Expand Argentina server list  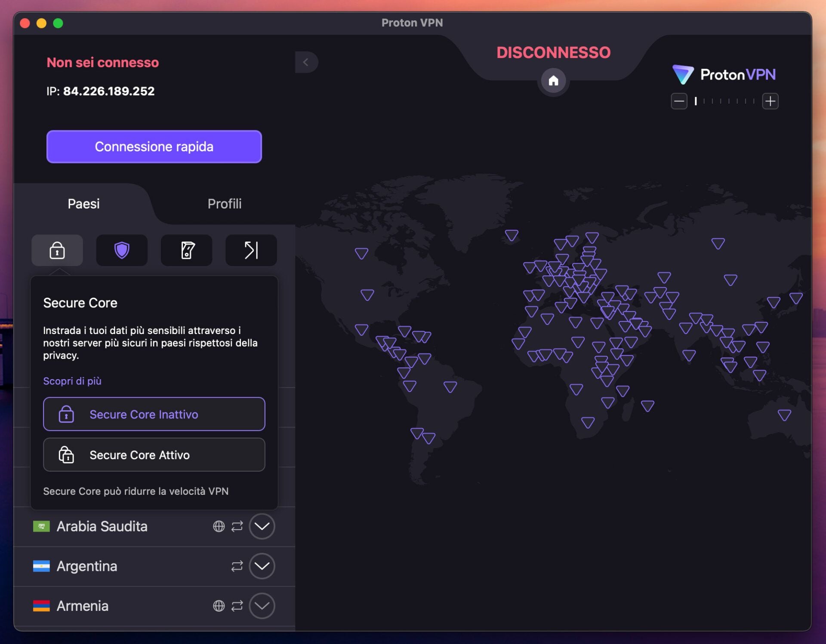(262, 566)
